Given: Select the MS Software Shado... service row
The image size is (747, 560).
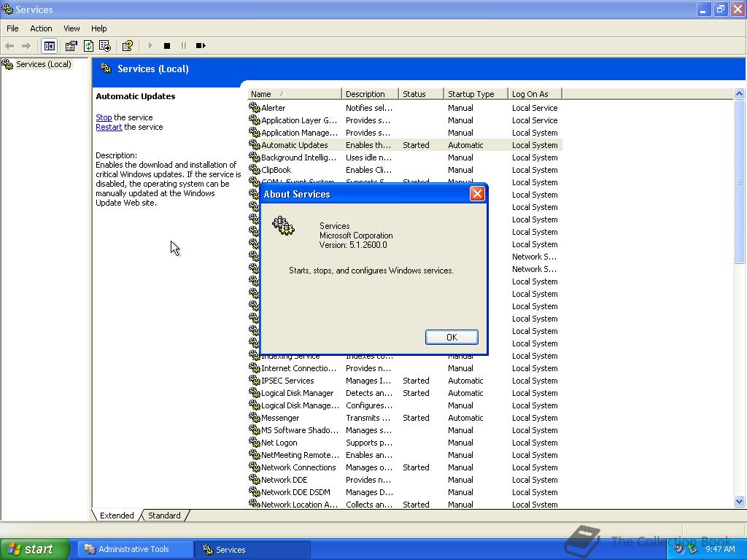Looking at the screenshot, I should click(x=405, y=430).
